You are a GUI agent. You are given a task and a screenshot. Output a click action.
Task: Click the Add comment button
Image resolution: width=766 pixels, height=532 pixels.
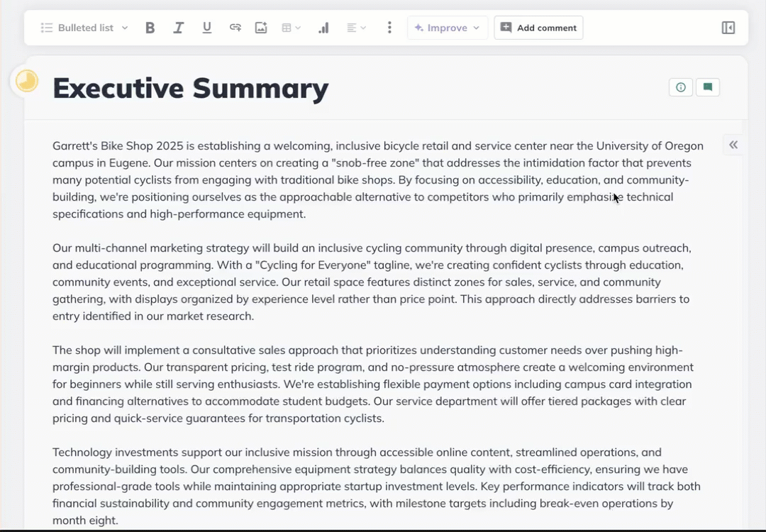[x=538, y=28]
